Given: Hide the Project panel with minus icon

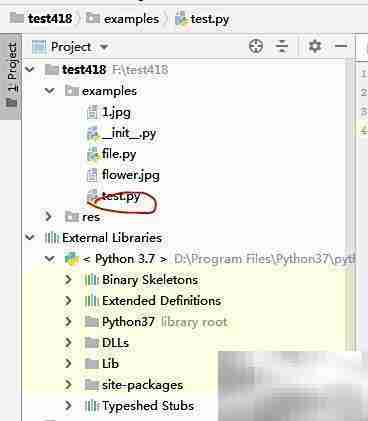Looking at the screenshot, I should [x=341, y=46].
